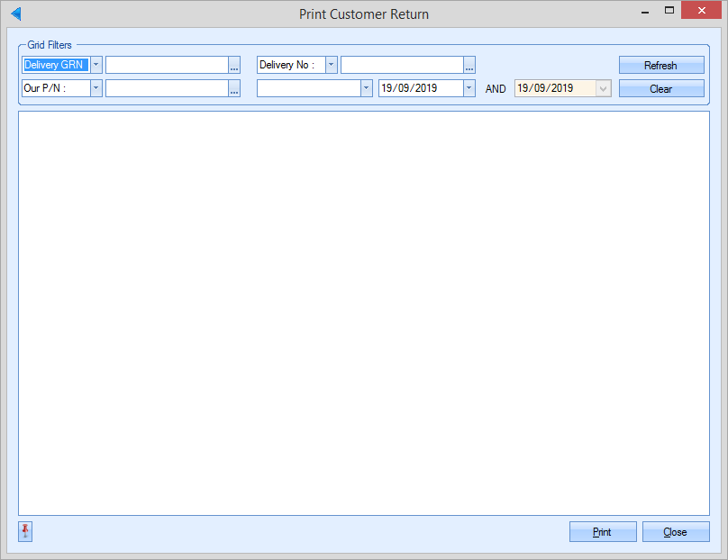Open browse button beside Delivery No field
This screenshot has width=728, height=560.
469,65
